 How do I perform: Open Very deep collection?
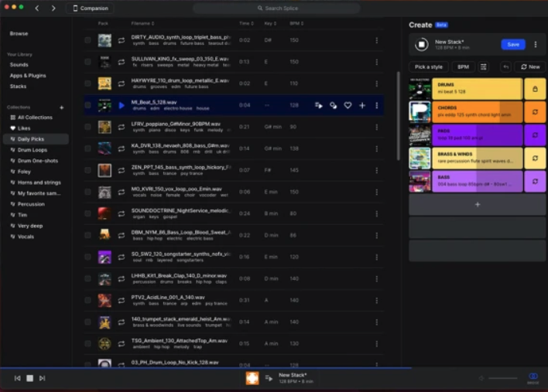tap(30, 226)
